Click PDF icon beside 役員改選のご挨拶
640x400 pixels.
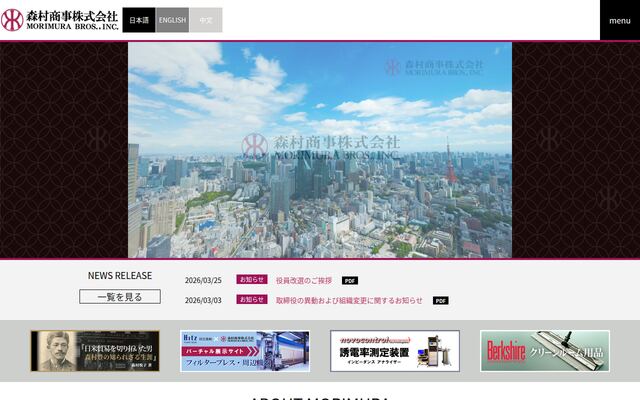[x=350, y=281]
